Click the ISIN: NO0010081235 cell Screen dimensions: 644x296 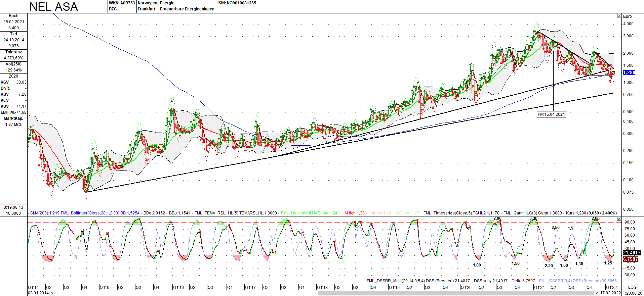[237, 3]
